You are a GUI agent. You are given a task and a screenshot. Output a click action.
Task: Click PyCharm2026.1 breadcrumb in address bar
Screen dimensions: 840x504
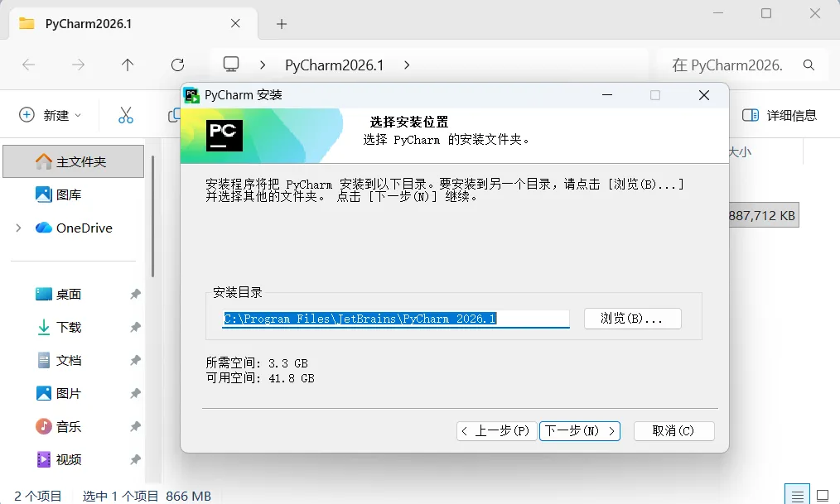pos(335,65)
